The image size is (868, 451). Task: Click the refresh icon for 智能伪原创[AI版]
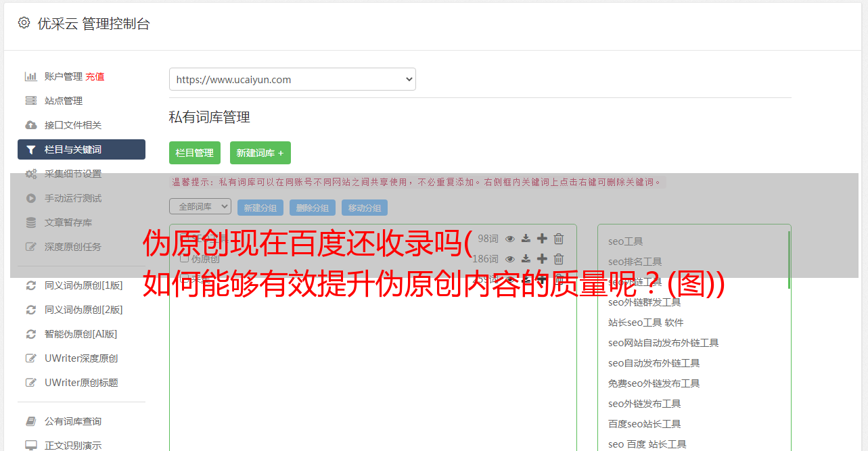point(31,334)
